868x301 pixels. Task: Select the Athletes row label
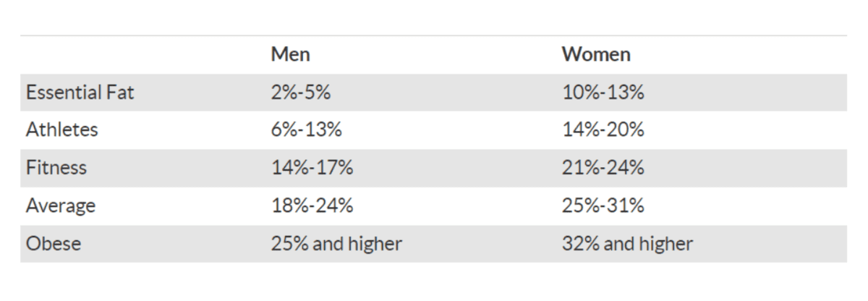(61, 130)
